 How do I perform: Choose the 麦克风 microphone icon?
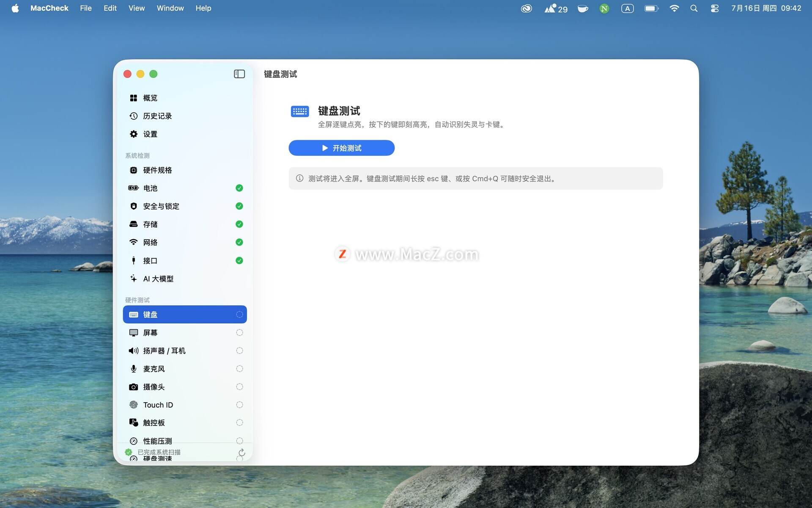pyautogui.click(x=134, y=369)
